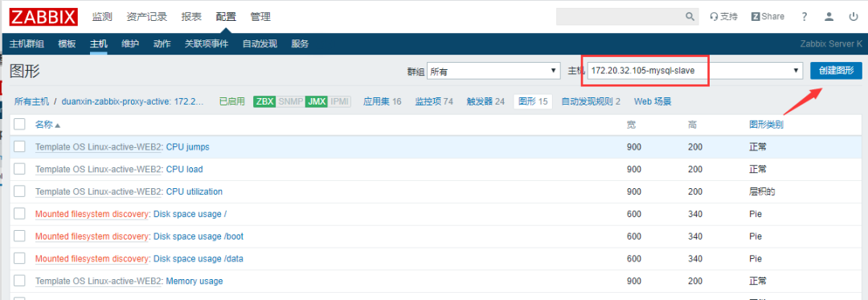Open the CPU utilization graph link
The image size is (868, 300).
click(194, 191)
